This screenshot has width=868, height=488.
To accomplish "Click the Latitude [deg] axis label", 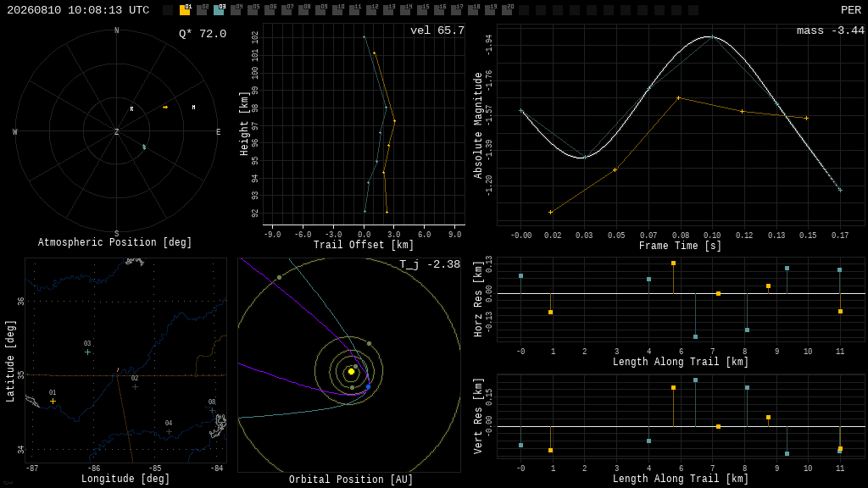I will [x=10, y=361].
